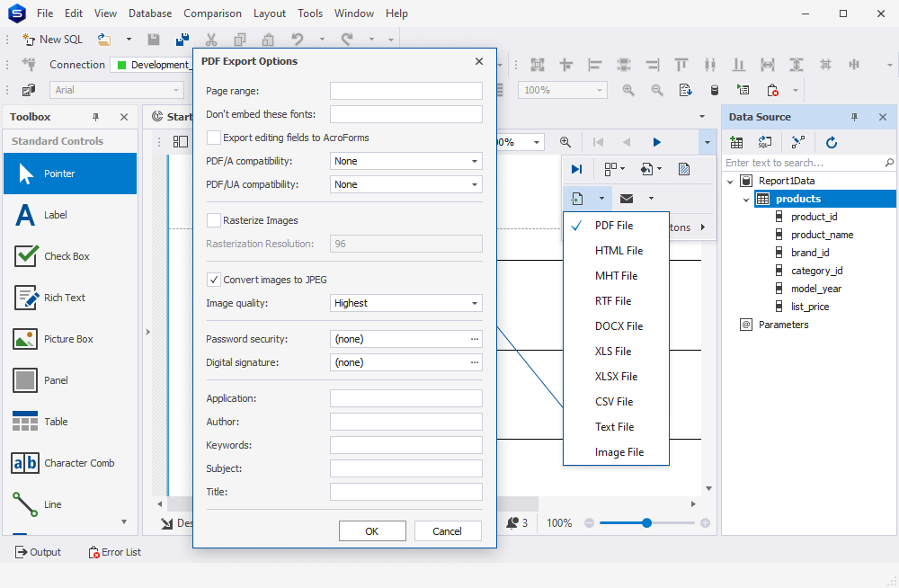Open Image quality dropdown
Screen dimensions: 899x588
[x=474, y=303]
